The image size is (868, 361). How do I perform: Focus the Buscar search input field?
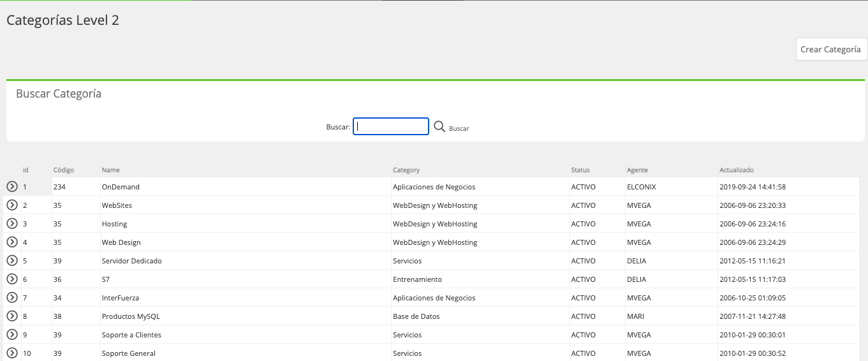pos(391,126)
